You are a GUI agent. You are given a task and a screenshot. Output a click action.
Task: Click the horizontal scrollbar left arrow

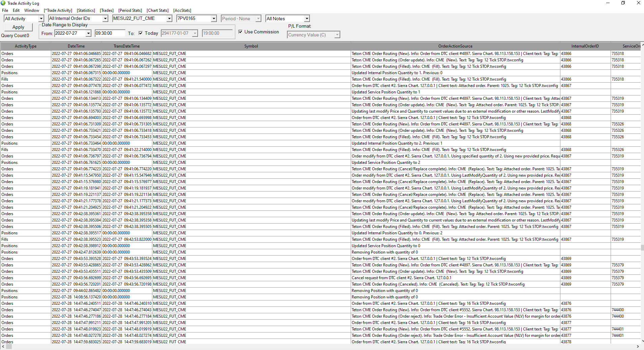3,347
